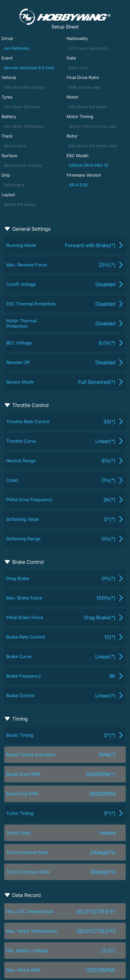Tap the chevron next to Cutoff Voltage
The image size is (130, 980).
[x=121, y=284]
